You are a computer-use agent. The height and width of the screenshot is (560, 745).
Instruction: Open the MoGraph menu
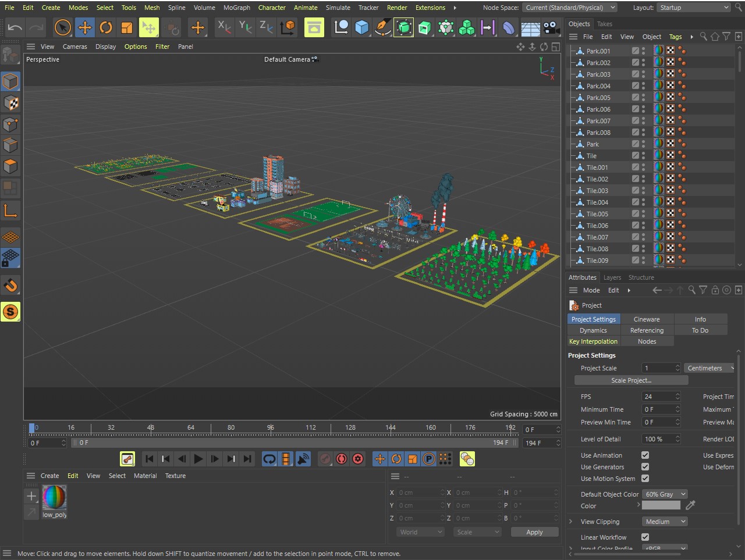[236, 8]
